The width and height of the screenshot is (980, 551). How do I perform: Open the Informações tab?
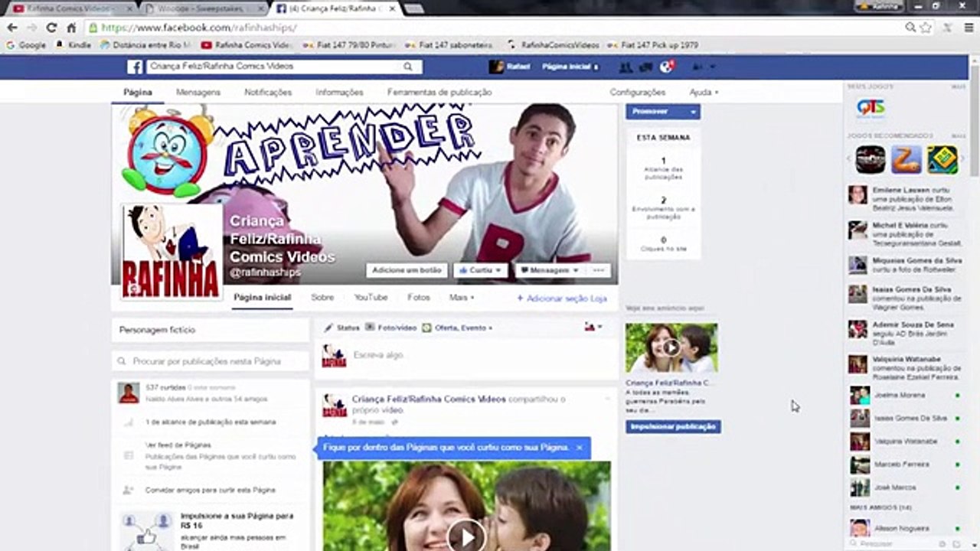click(x=339, y=92)
